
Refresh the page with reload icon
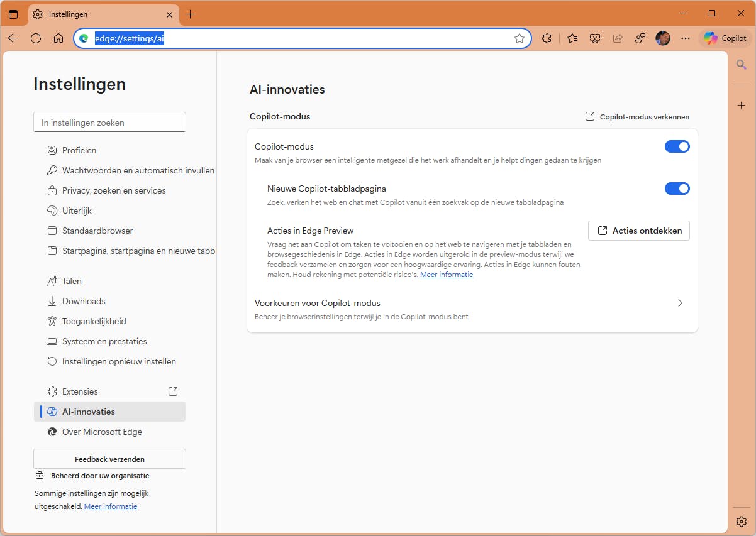[36, 38]
